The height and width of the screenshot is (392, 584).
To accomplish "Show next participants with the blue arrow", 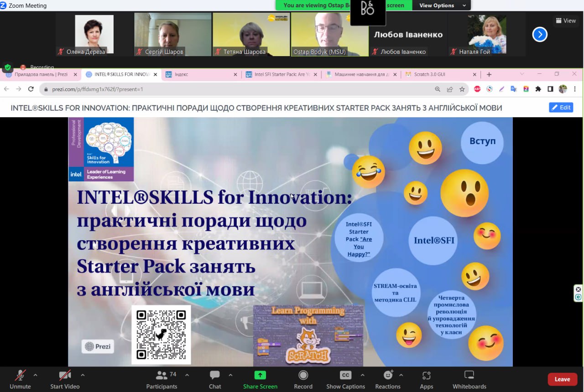I will 540,34.
